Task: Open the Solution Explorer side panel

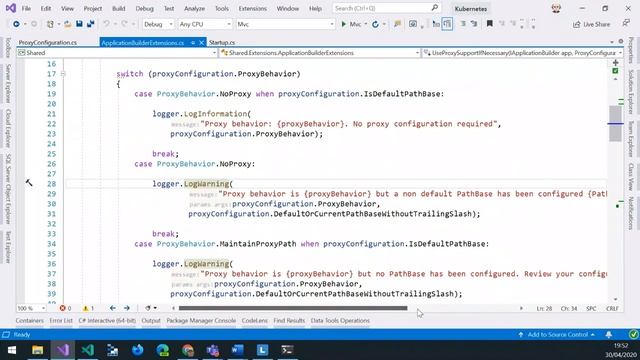Action: pyautogui.click(x=631, y=91)
